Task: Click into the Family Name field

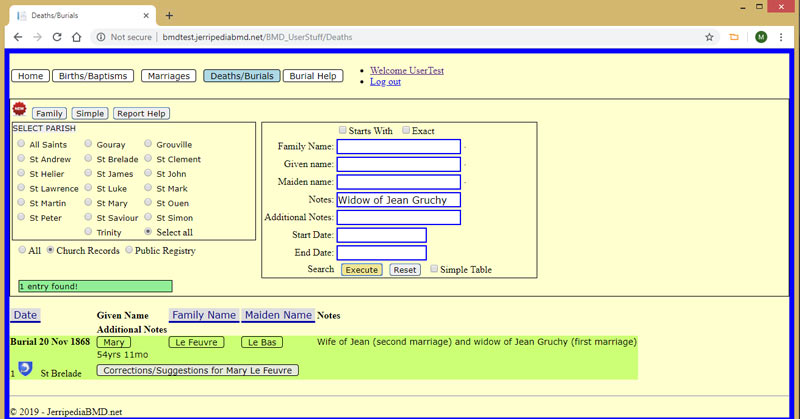Action: click(398, 147)
